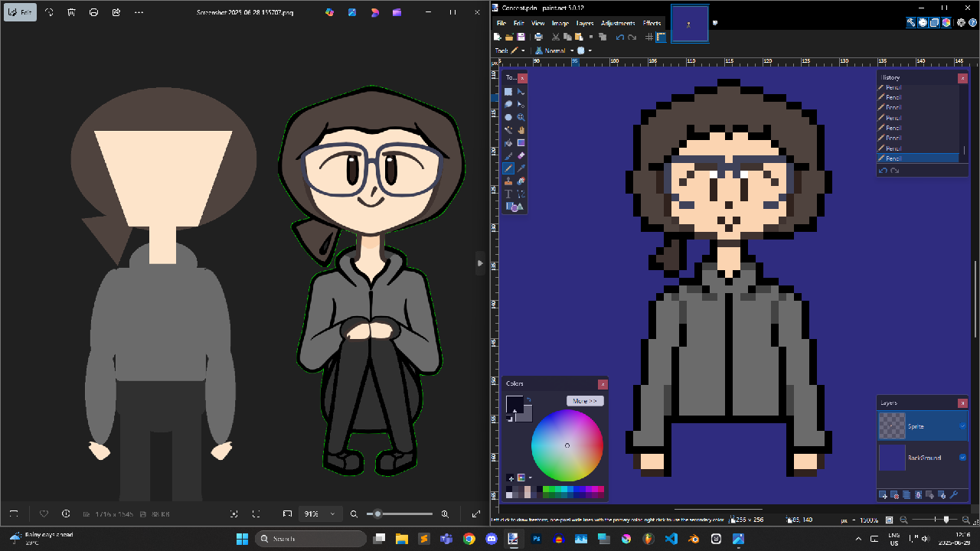
Task: Toggle favorite heart in Photos viewer
Action: pyautogui.click(x=44, y=514)
